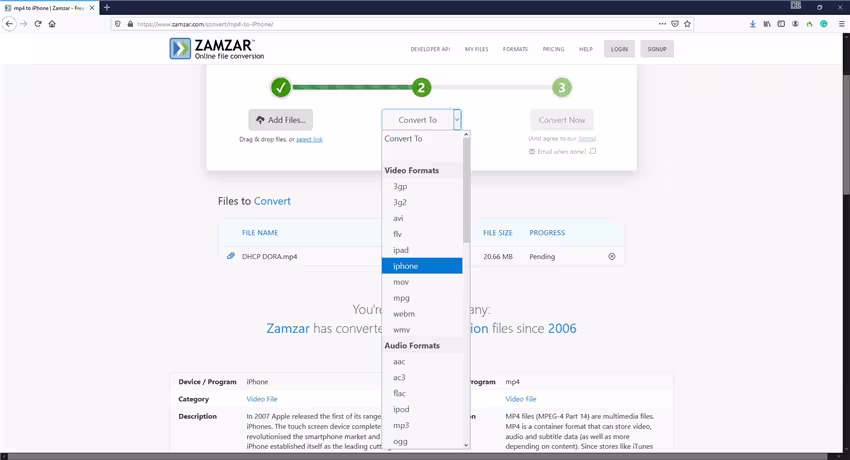Choose webm video format
This screenshot has height=460, width=850.
[422, 314]
